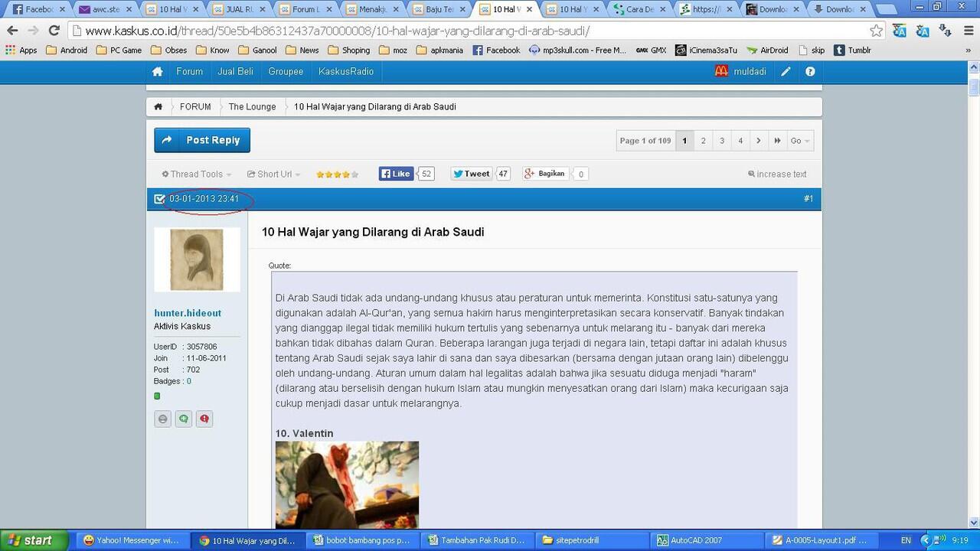This screenshot has width=980, height=551.
Task: Bookmark page with star icon
Action: (876, 31)
